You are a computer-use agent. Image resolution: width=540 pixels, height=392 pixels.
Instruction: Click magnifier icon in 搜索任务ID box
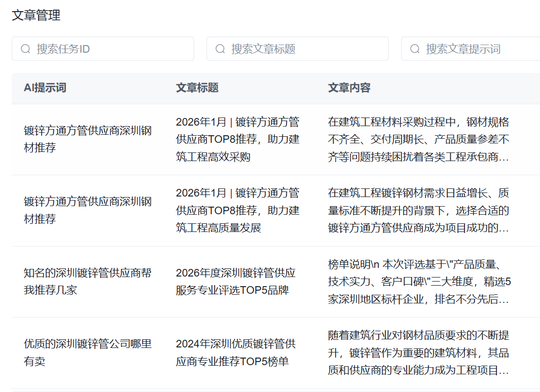pyautogui.click(x=25, y=49)
